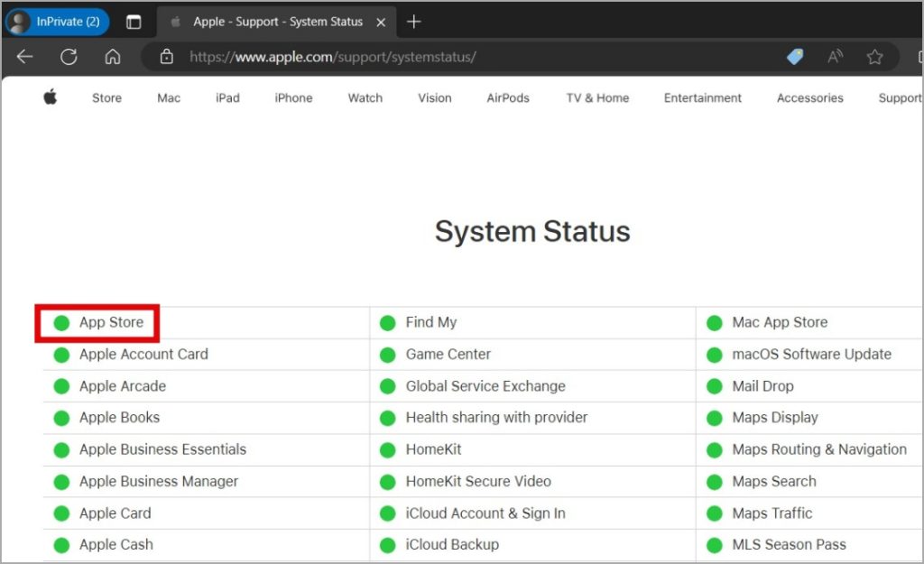924x564 pixels.
Task: Open the Vision menu
Action: click(x=435, y=97)
